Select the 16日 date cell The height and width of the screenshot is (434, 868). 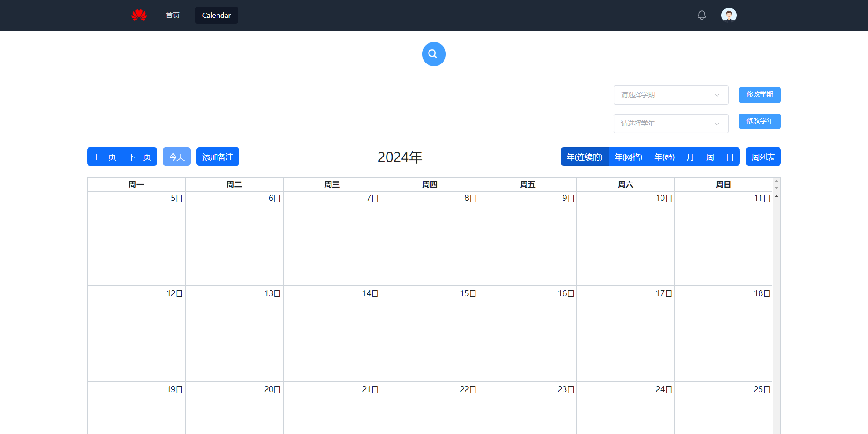point(527,334)
